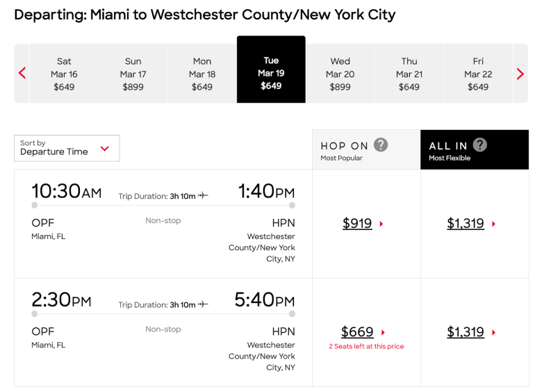Select the Sun Mar 17 date tab
Viewport: 535px width, 392px height.
[133, 74]
